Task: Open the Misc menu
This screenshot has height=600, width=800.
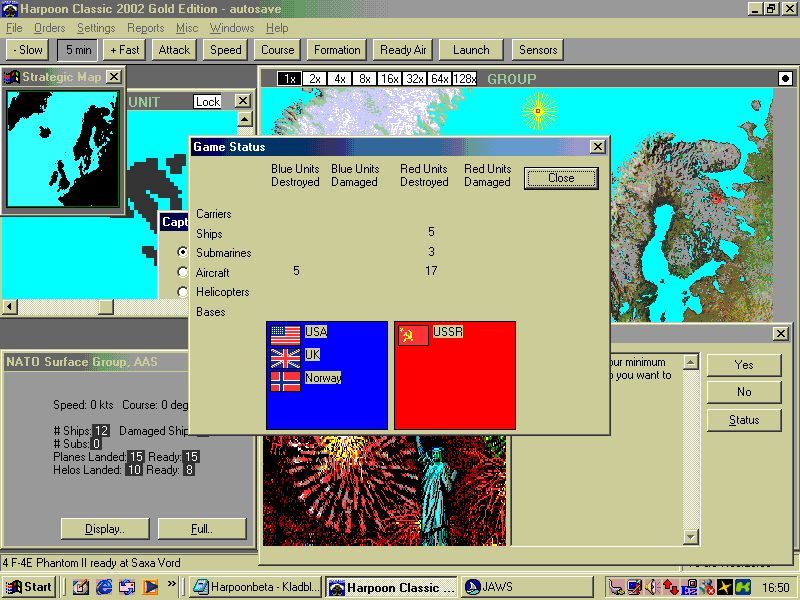Action: 187,28
